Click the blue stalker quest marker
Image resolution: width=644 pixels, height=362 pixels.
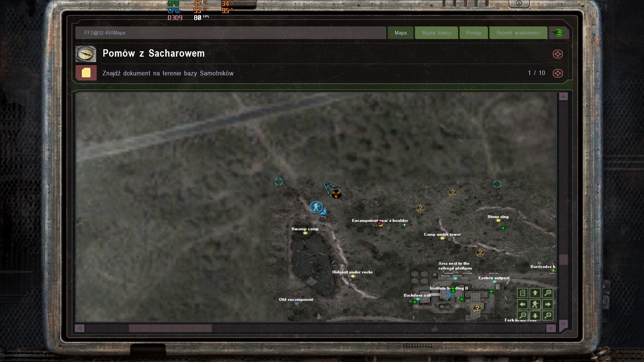316,207
